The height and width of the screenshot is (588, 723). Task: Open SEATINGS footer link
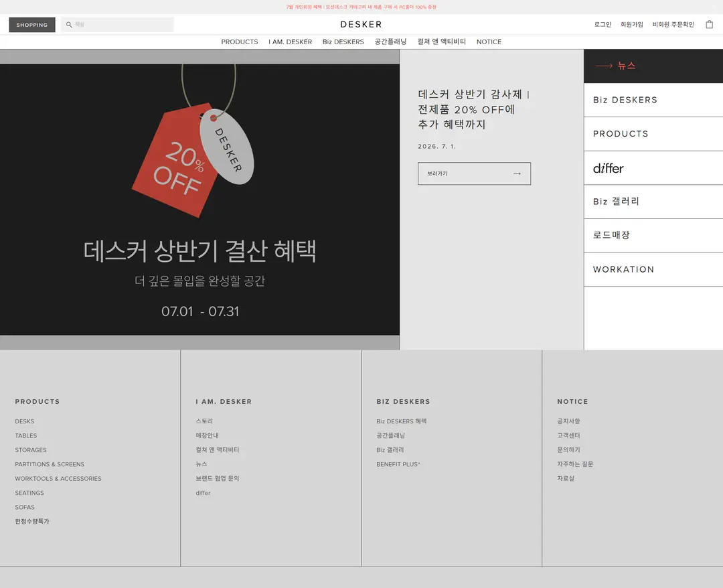[29, 493]
